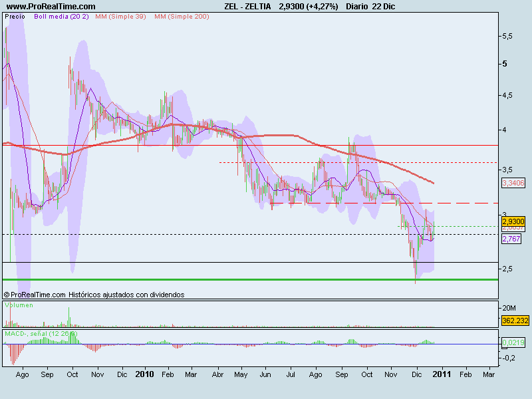Viewport: 532px width, 399px height.
Task: Click the 5,5 price axis label
Action: [507, 36]
